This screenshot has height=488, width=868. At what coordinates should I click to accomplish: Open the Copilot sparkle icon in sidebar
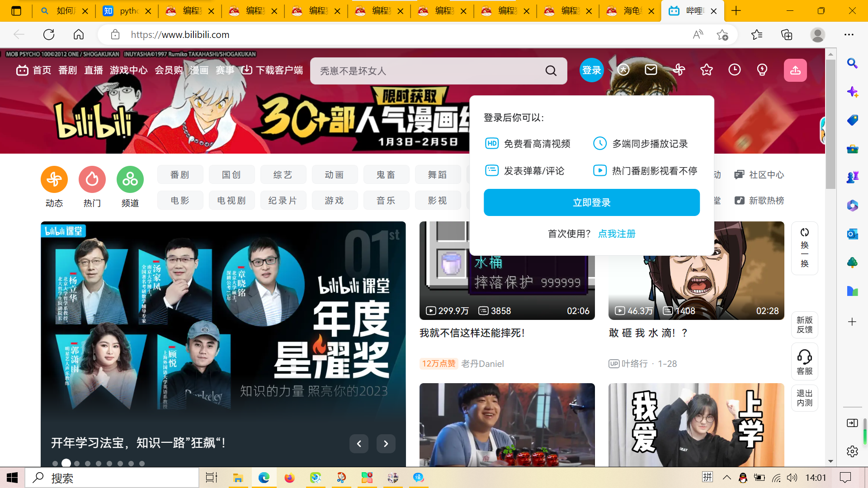pyautogui.click(x=852, y=92)
